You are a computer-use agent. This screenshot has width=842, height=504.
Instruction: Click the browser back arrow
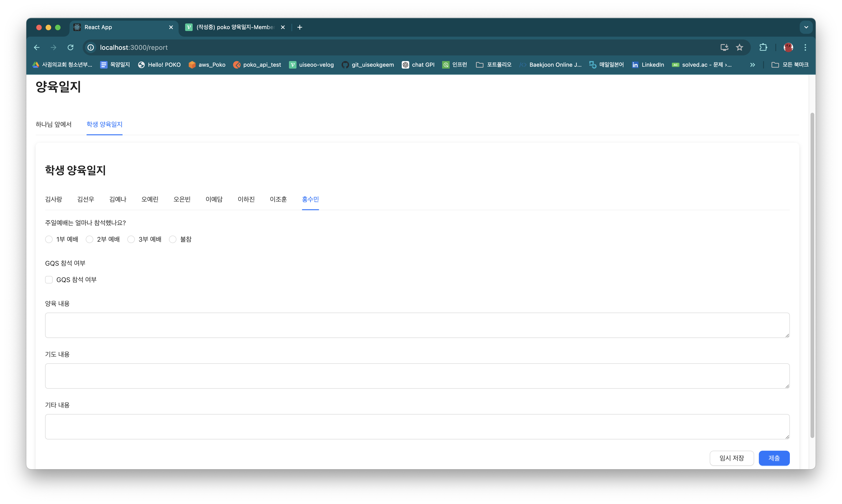(x=37, y=47)
